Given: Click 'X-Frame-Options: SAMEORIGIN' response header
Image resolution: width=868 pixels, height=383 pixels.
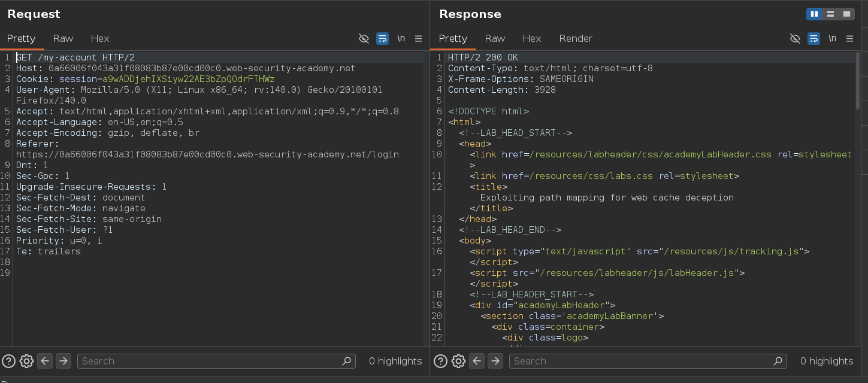Looking at the screenshot, I should pyautogui.click(x=521, y=79).
